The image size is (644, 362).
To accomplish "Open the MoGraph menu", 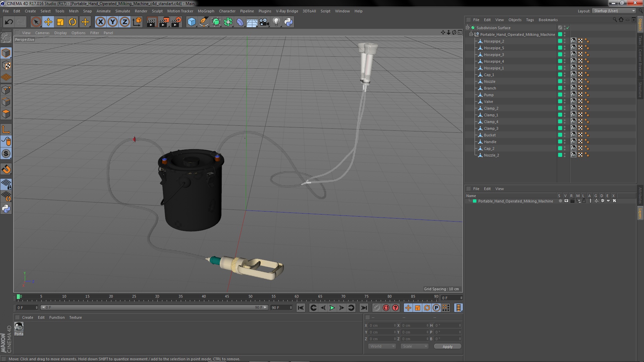I will coord(206,11).
